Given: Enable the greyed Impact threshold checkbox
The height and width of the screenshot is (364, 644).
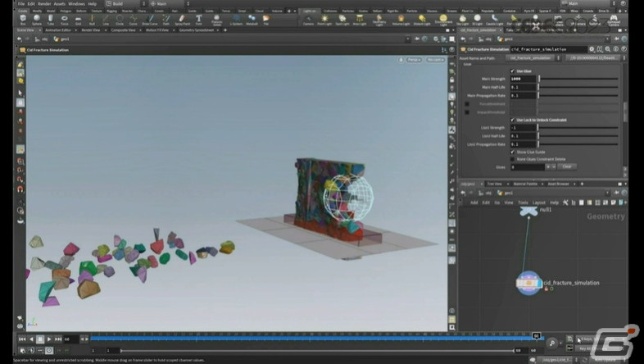Looking at the screenshot, I should tap(467, 112).
